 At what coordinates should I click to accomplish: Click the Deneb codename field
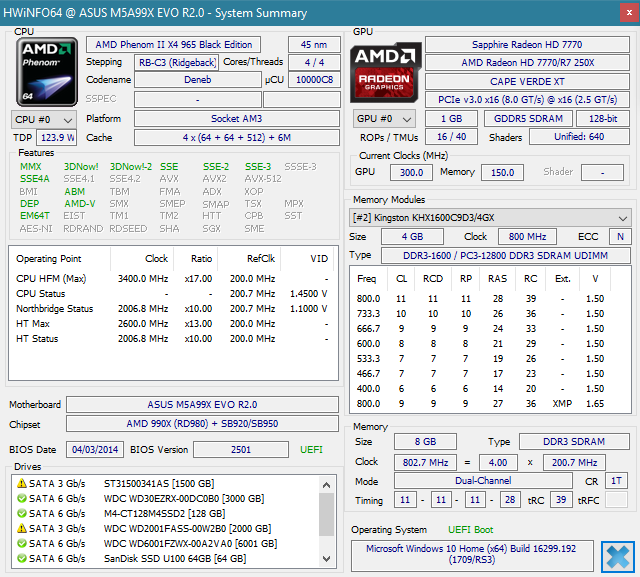coord(198,80)
